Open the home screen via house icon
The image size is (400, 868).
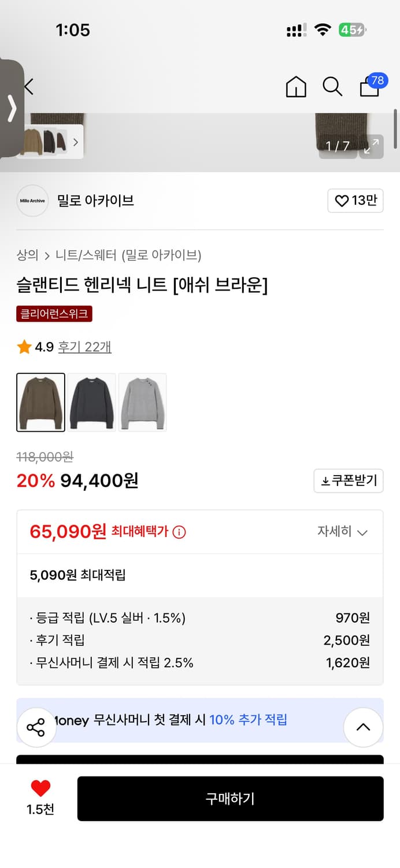click(x=295, y=86)
